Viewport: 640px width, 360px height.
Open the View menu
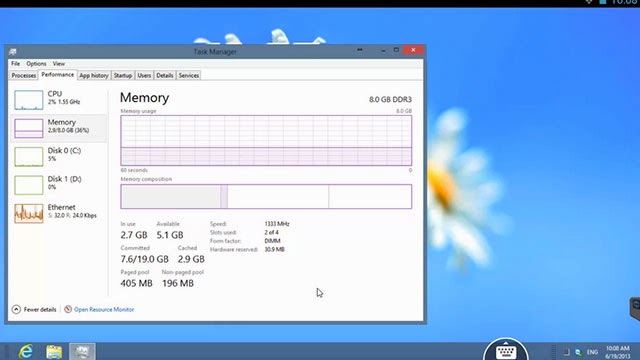(59, 64)
